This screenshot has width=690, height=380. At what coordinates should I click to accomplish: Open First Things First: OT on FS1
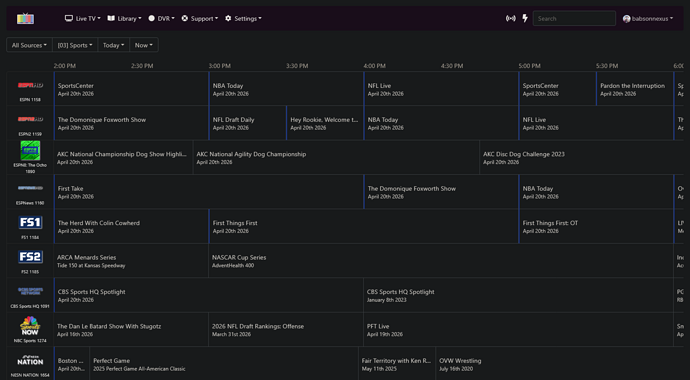(596, 226)
